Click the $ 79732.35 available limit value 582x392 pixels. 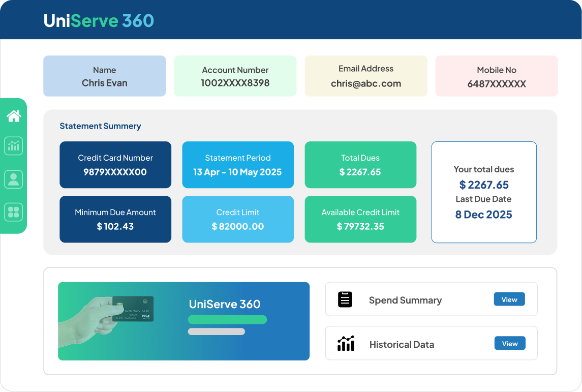click(360, 226)
